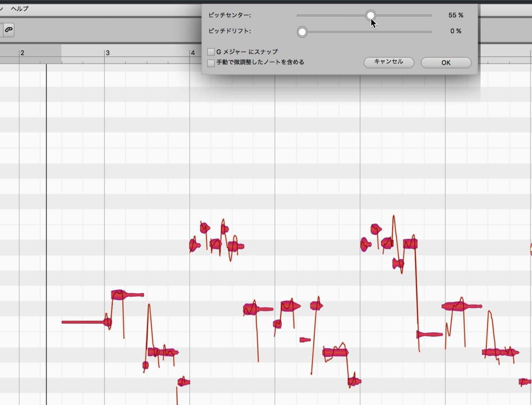532x405 pixels.
Task: Open the ヘルプ menu
Action: point(19,9)
